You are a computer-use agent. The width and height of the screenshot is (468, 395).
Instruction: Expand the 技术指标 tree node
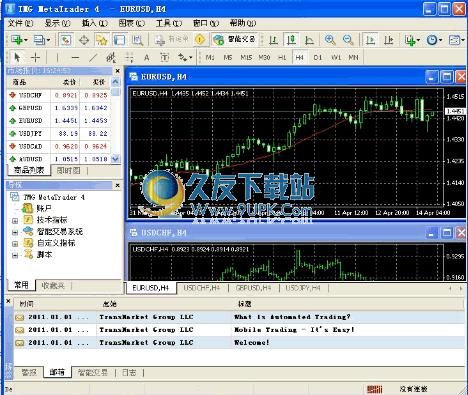click(15, 221)
